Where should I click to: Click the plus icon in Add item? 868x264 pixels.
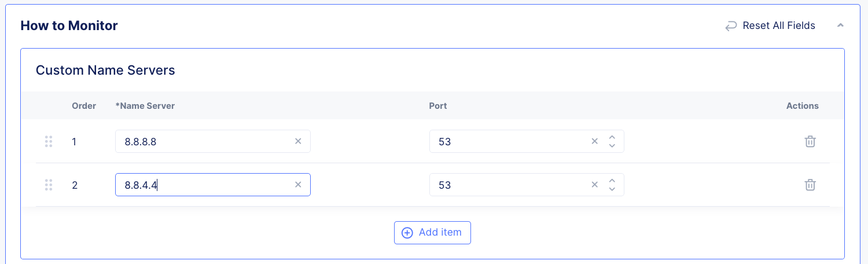(x=407, y=232)
